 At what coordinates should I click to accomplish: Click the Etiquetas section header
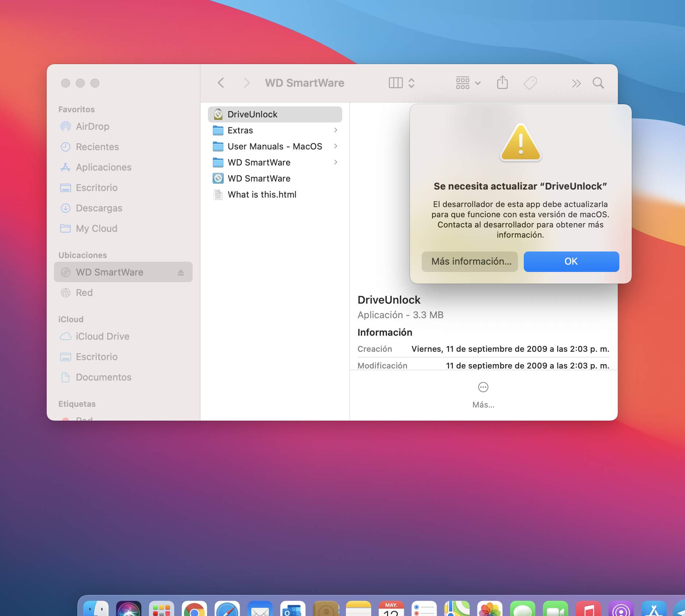[x=77, y=404]
